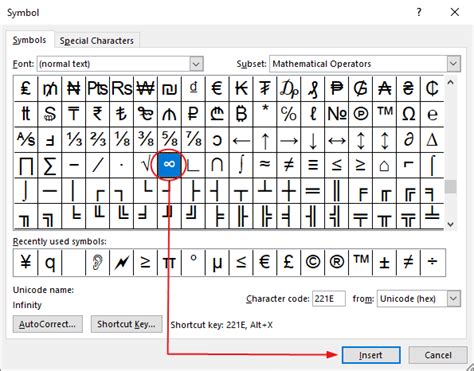
Task: Select the greater-than-or-equal symbol in grid
Action: (x=361, y=165)
